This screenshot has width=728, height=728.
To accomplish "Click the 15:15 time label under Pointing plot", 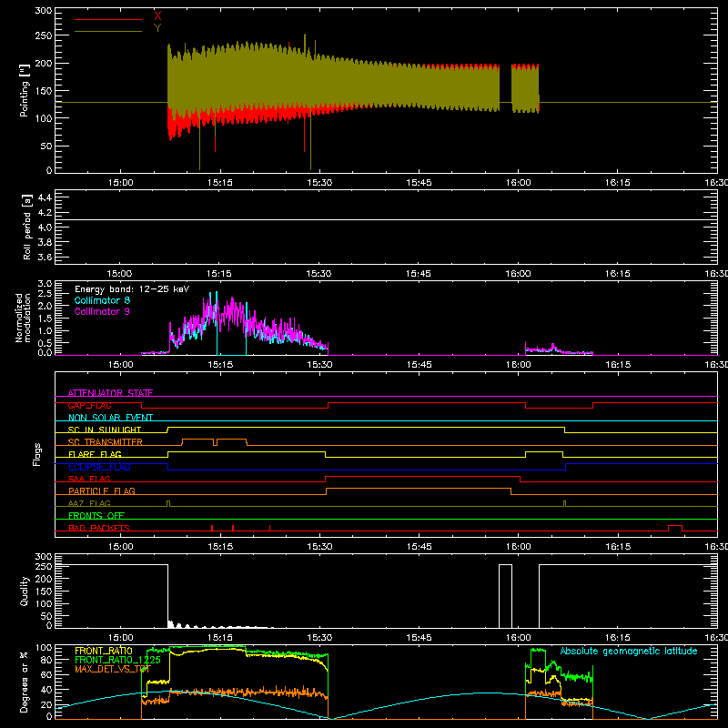I will point(219,183).
